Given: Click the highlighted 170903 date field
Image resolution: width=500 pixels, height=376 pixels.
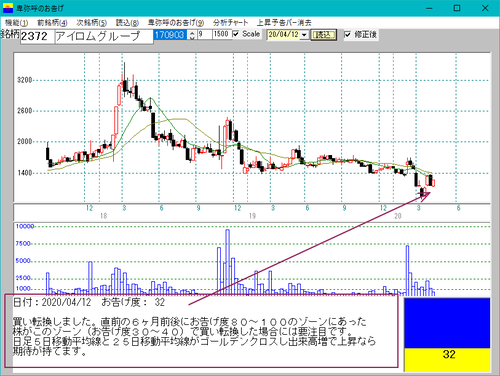Looking at the screenshot, I should [170, 34].
